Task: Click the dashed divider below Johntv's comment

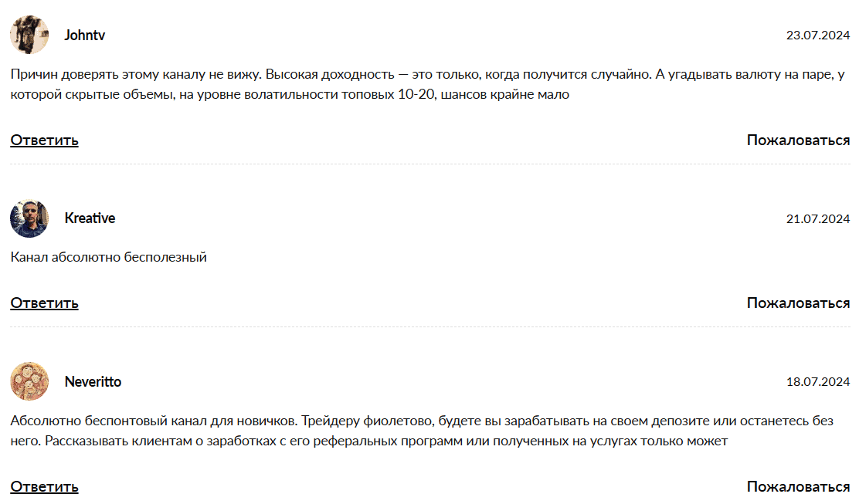Action: click(x=429, y=164)
